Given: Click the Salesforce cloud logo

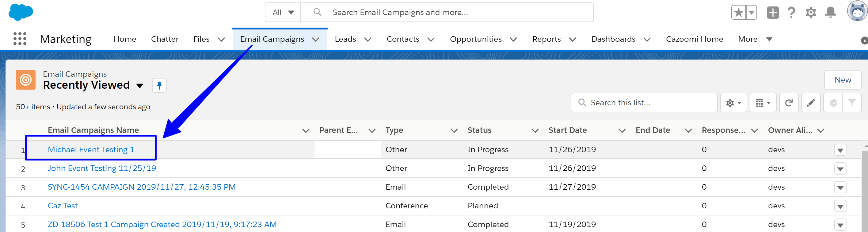Looking at the screenshot, I should click(x=21, y=13).
